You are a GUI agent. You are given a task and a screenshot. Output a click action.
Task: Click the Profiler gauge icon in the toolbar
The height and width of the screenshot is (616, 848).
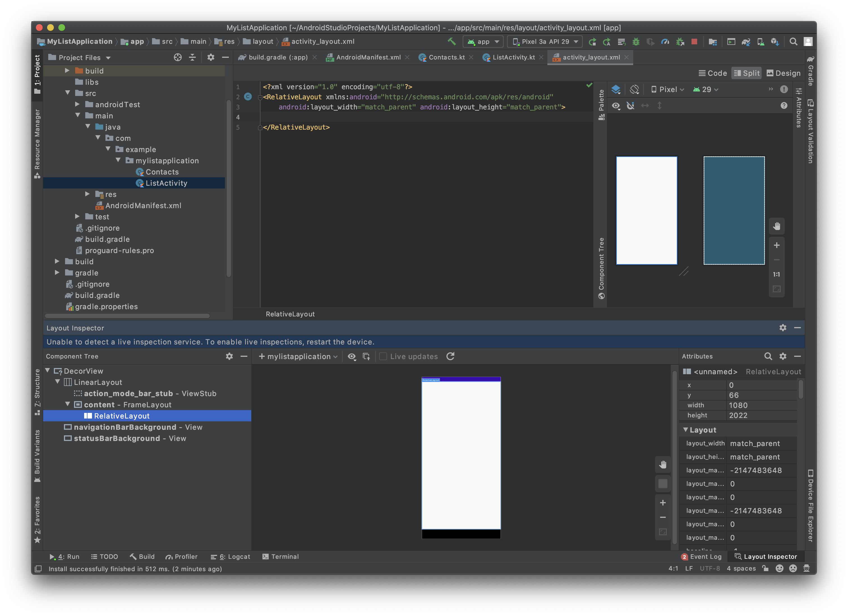665,42
